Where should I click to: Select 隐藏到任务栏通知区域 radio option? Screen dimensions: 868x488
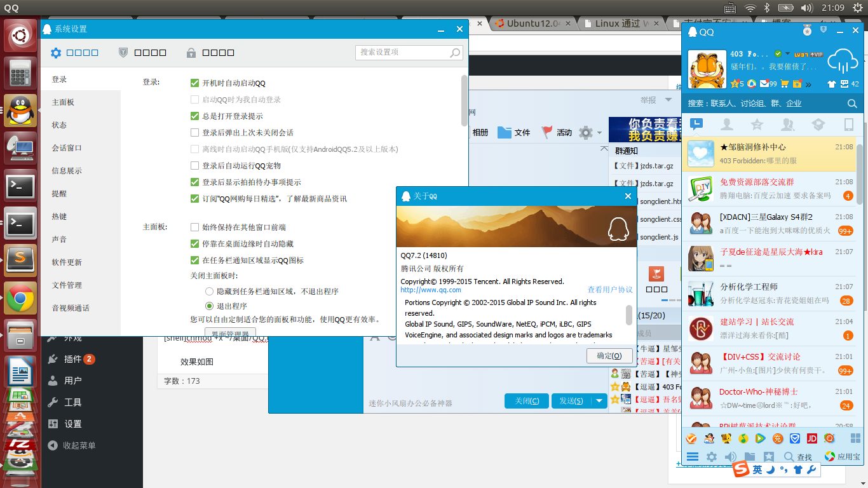[x=209, y=292]
